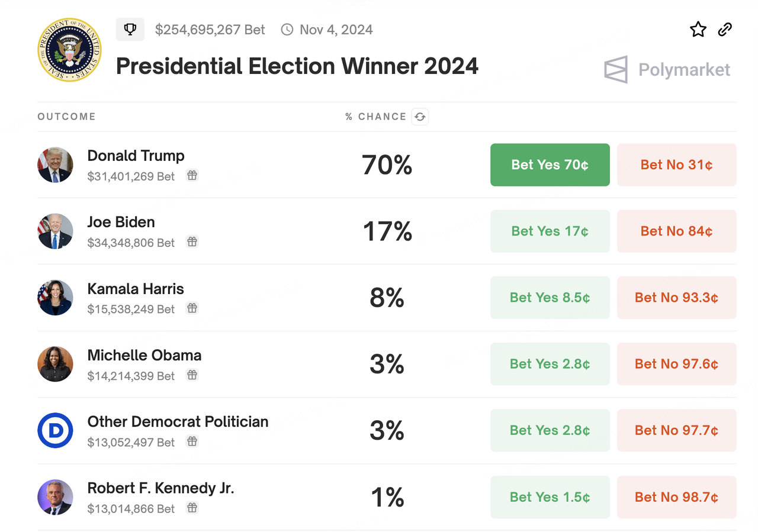Bet Yes 2.8¢ on Other Democrat Politician
758x532 pixels.
point(550,430)
